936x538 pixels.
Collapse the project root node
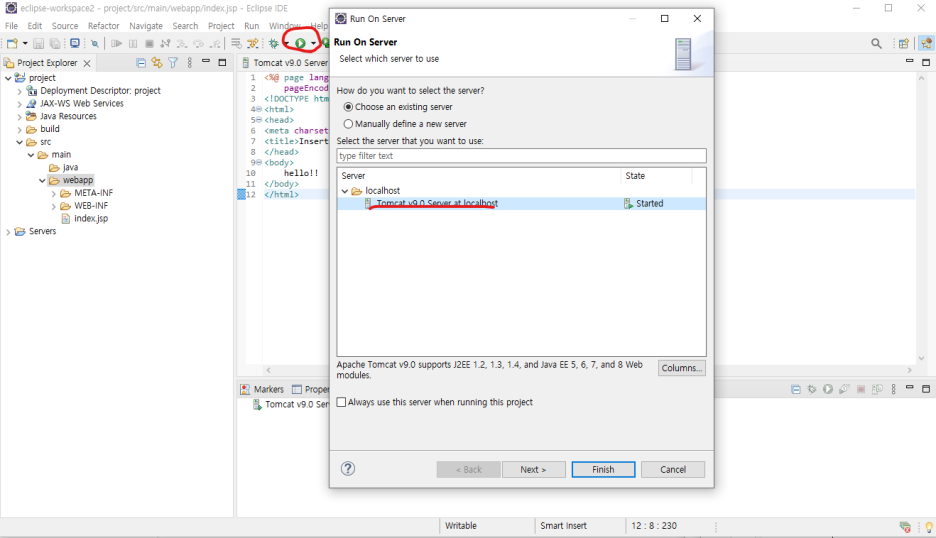[x=8, y=78]
